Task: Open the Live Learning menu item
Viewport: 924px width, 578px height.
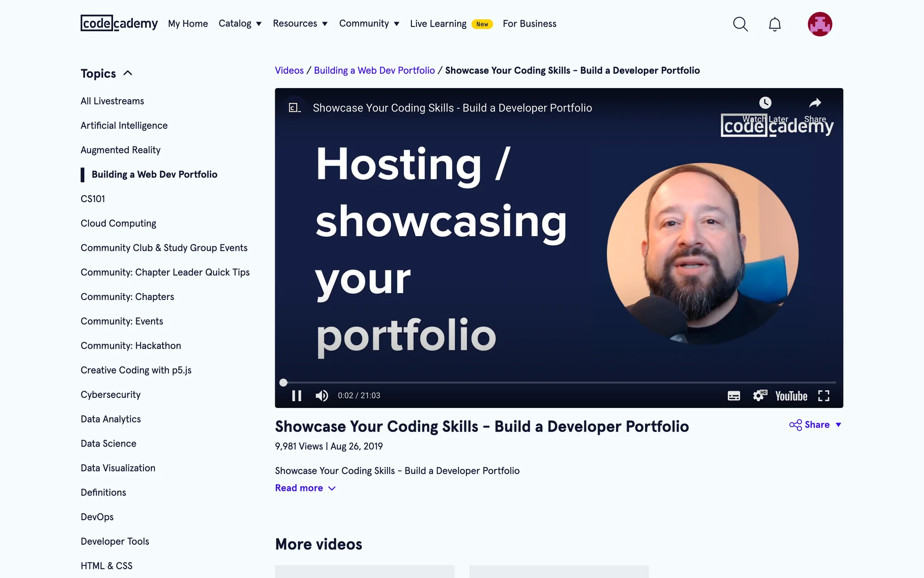Action: [438, 24]
